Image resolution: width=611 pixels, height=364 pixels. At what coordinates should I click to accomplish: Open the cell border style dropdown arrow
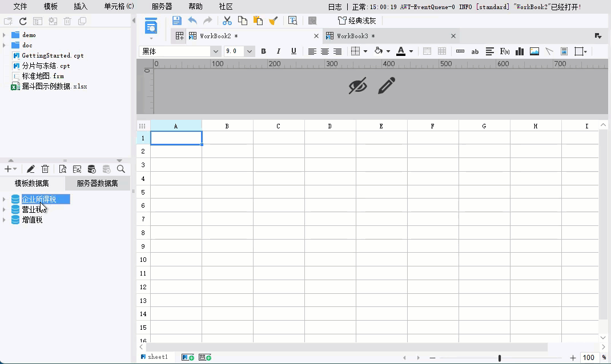(x=365, y=51)
